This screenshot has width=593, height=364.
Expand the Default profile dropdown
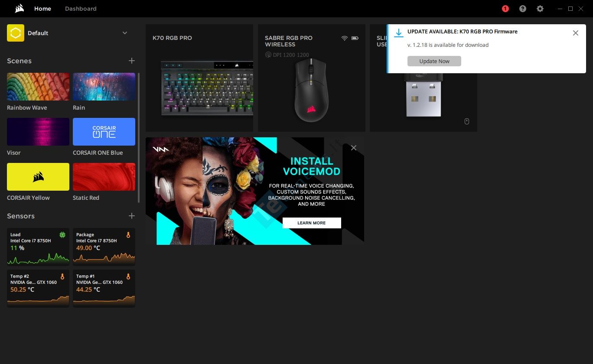pos(125,33)
